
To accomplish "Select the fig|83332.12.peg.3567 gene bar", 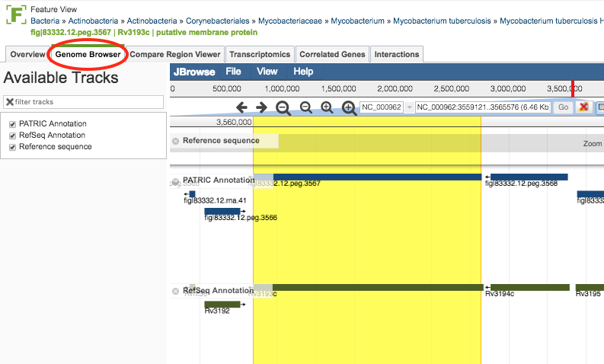I will click(367, 177).
